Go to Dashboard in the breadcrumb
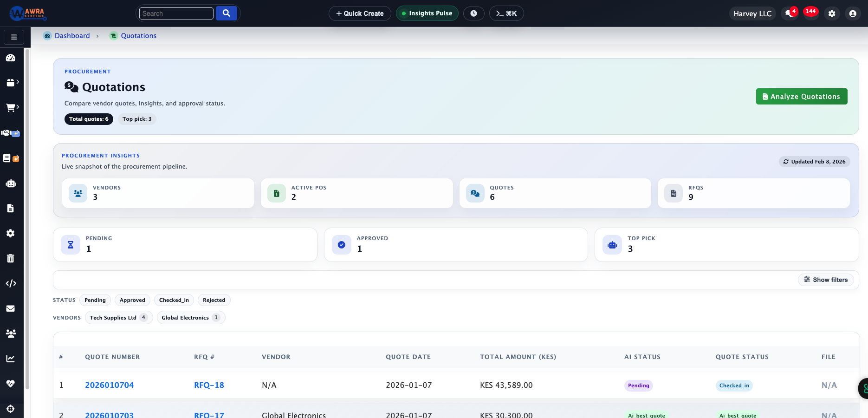The image size is (868, 418). [72, 36]
